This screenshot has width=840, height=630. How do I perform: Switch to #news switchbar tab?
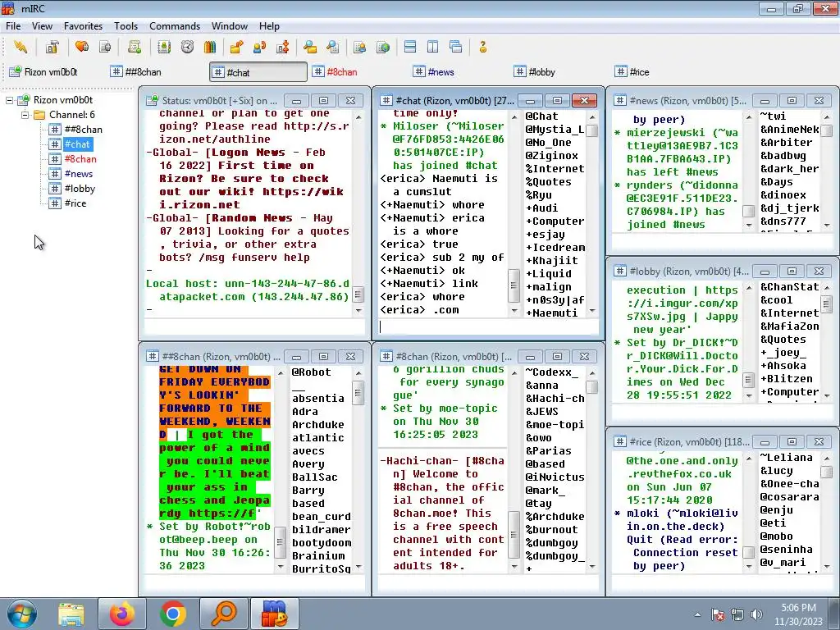coord(459,72)
